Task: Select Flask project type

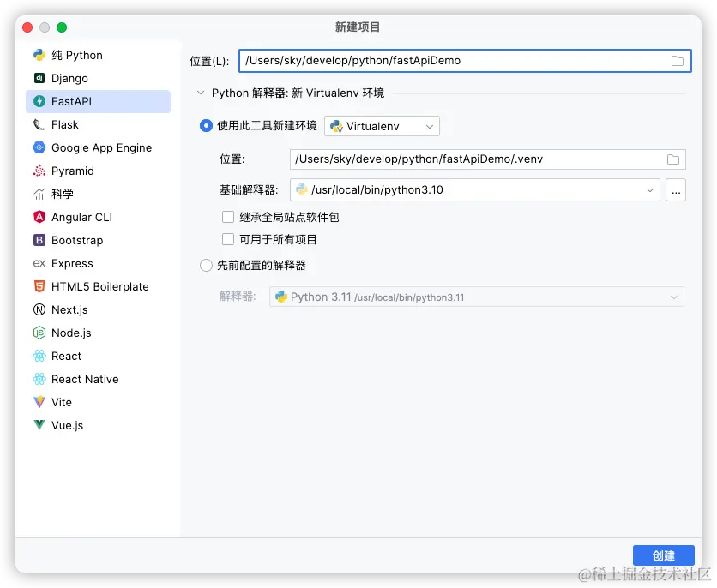Action: click(x=99, y=125)
